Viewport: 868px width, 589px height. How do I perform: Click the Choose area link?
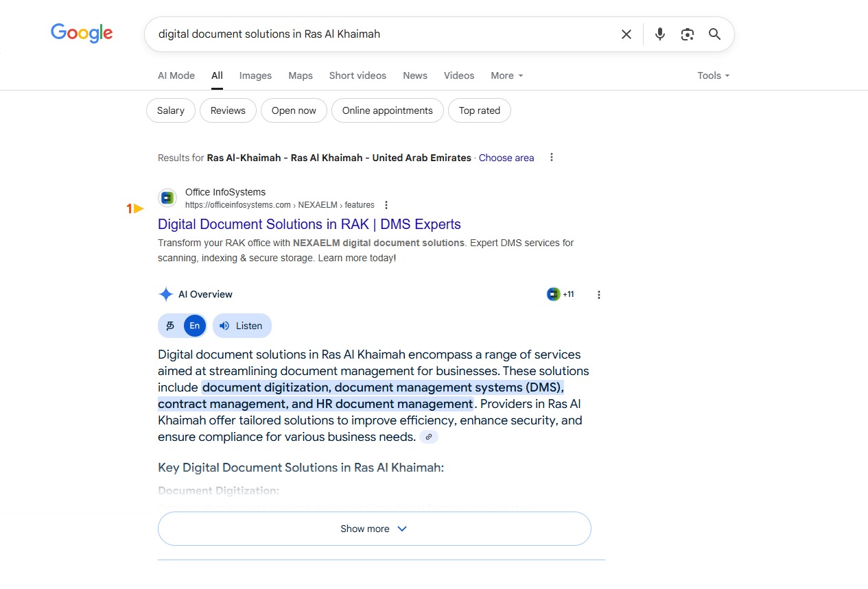point(506,158)
